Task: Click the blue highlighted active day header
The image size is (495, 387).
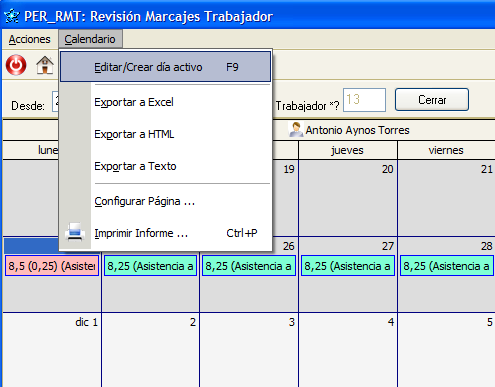Action: click(x=32, y=246)
